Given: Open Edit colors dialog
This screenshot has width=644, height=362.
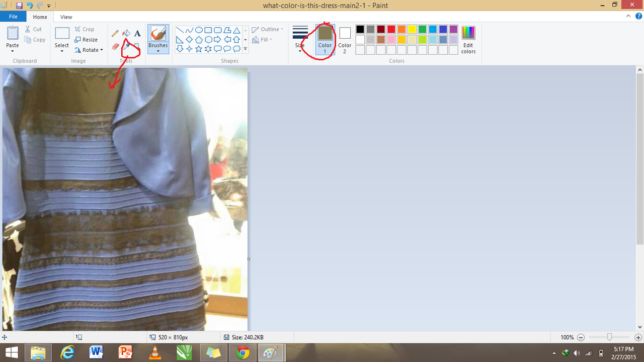Looking at the screenshot, I should (468, 40).
